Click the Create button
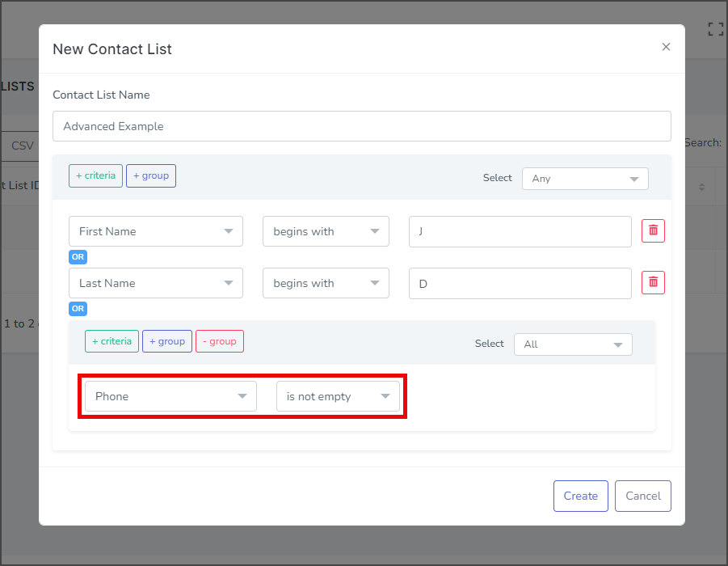 pyautogui.click(x=581, y=496)
